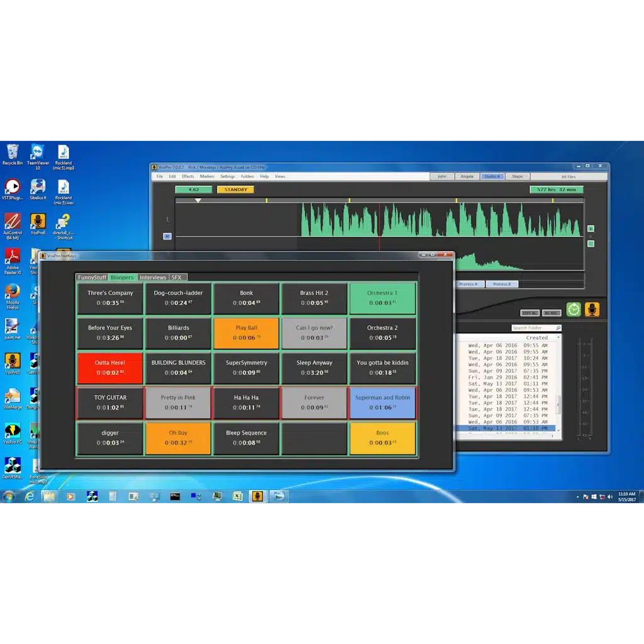Image resolution: width=644 pixels, height=644 pixels.
Task: Select the Rockland (mix 5).mp3 file icon
Action: [64, 157]
